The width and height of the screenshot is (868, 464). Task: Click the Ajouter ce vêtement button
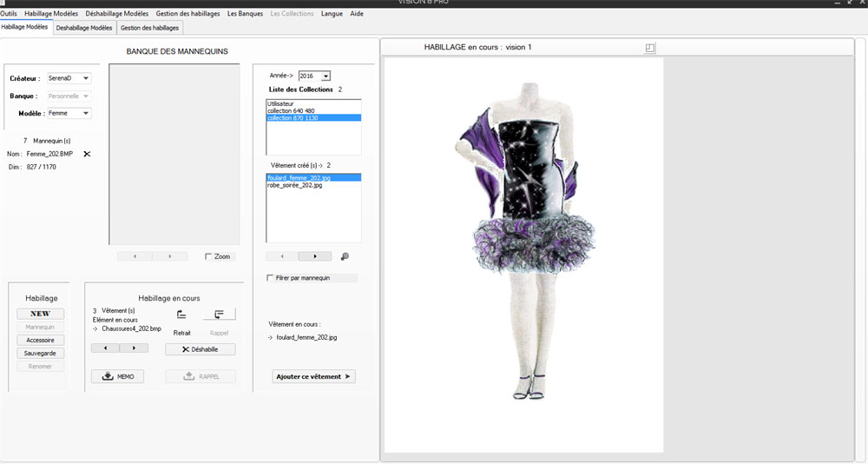point(314,376)
